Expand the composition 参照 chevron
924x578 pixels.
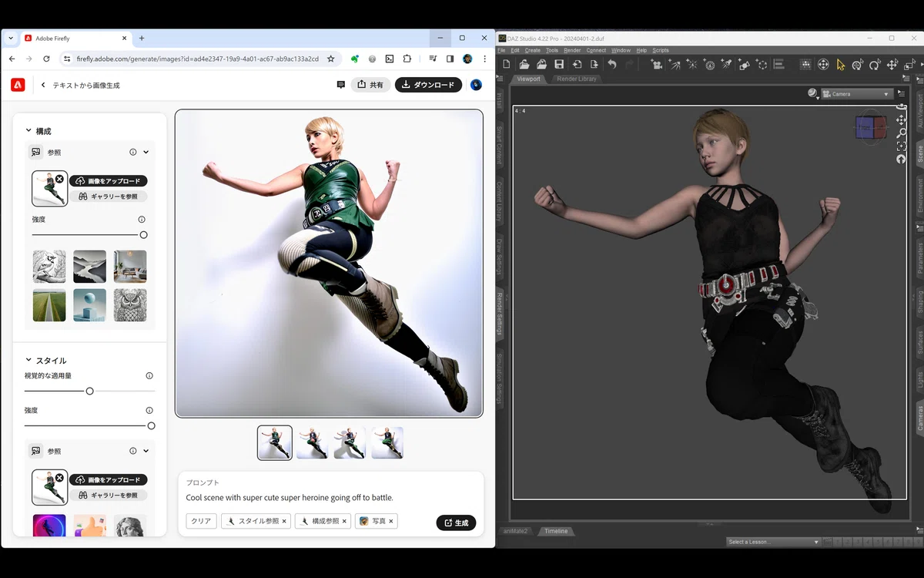click(x=146, y=152)
